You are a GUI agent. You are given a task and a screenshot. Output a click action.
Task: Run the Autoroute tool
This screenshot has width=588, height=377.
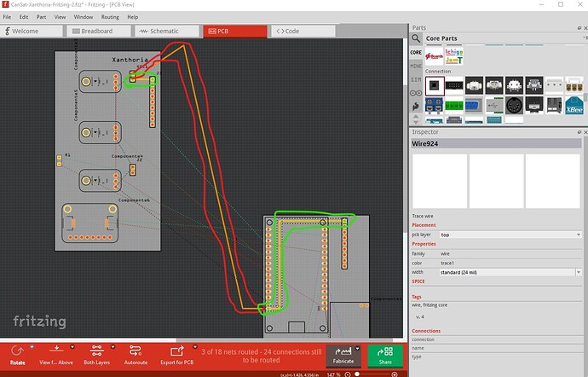pyautogui.click(x=135, y=355)
